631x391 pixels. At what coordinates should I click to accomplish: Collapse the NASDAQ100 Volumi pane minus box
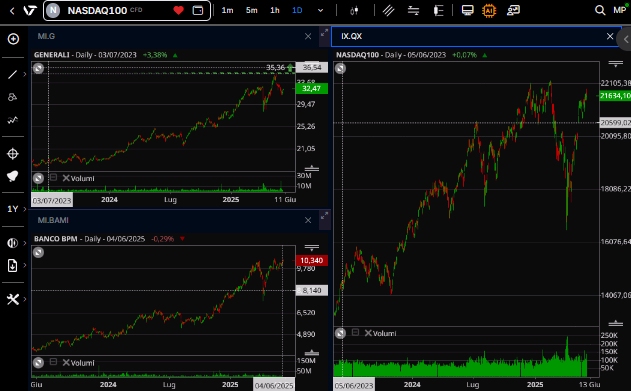[355, 332]
